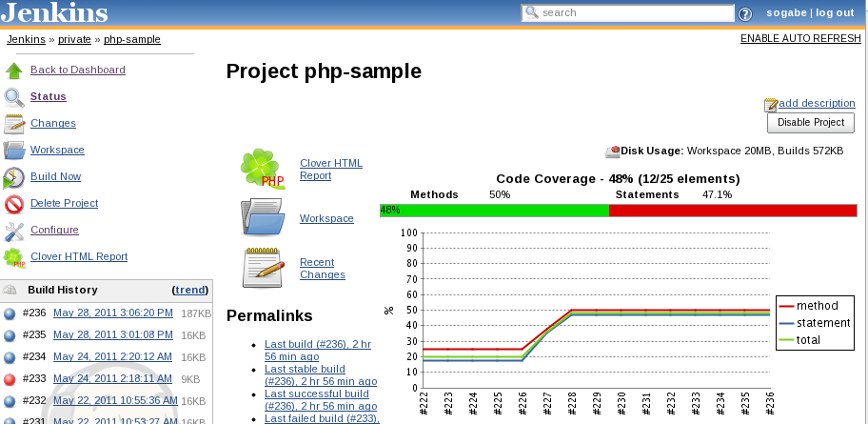Start a build with Build Now link
The image size is (868, 424).
55,176
